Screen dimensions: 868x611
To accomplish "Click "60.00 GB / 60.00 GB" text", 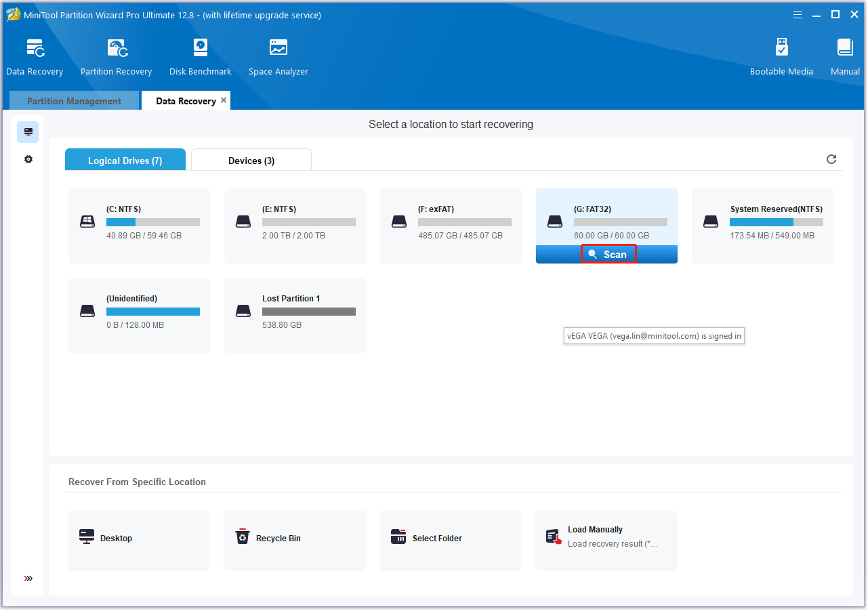I will (x=611, y=236).
